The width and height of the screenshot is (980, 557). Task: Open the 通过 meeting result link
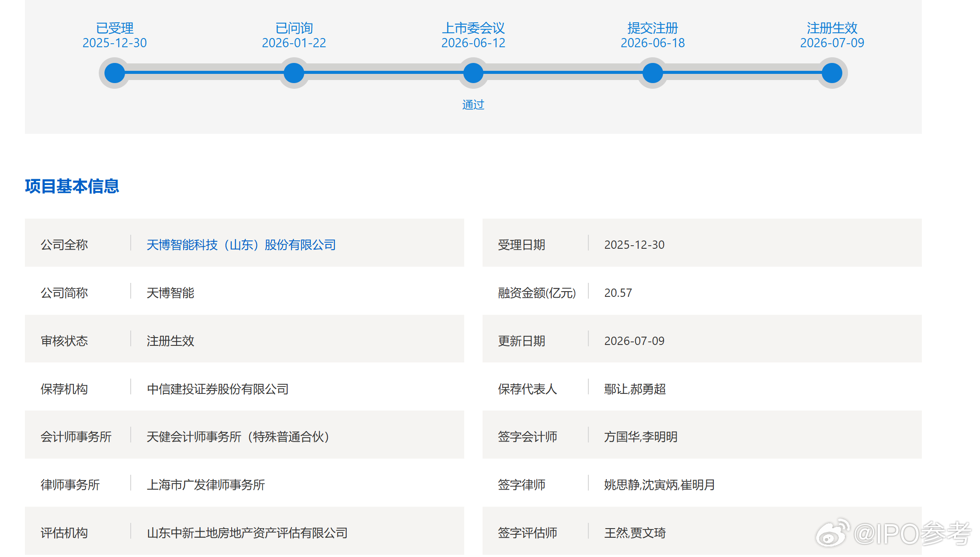(x=473, y=105)
